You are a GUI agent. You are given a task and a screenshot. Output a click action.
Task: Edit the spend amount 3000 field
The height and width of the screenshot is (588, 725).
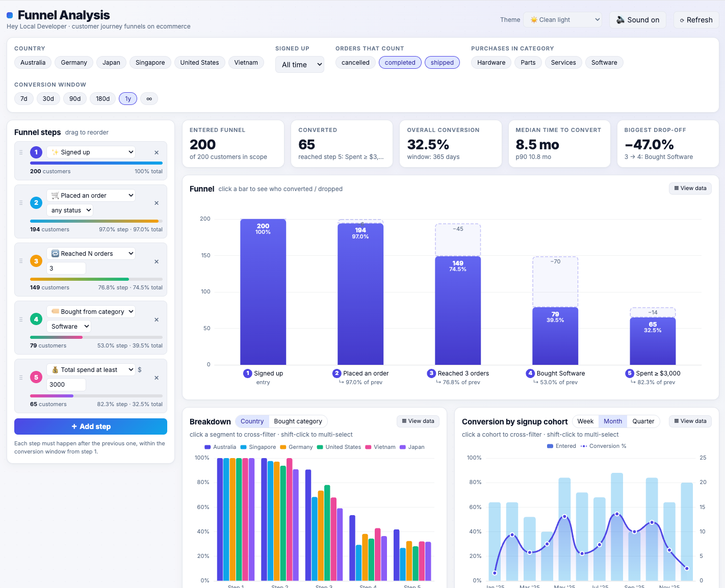[66, 385]
